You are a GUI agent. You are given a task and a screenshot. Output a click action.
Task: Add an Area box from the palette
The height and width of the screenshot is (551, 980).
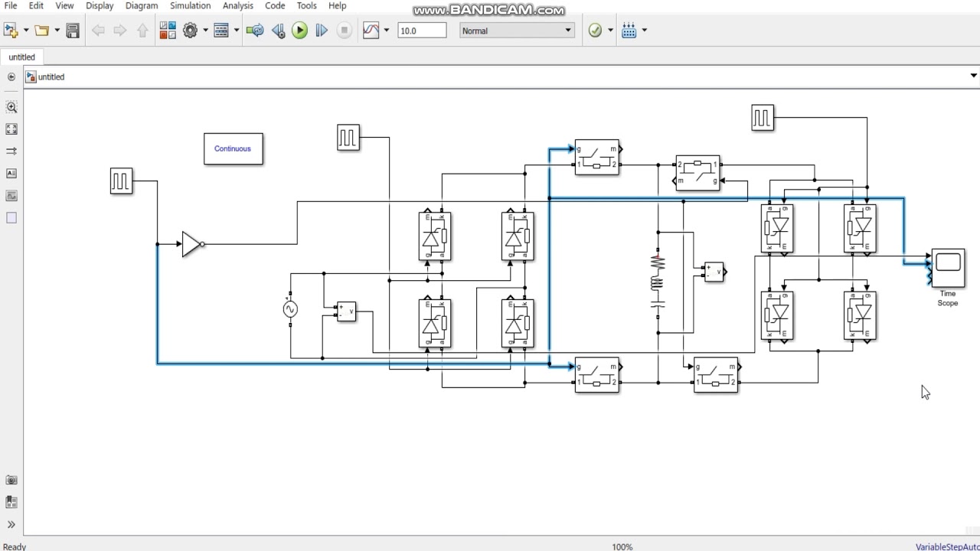point(11,218)
